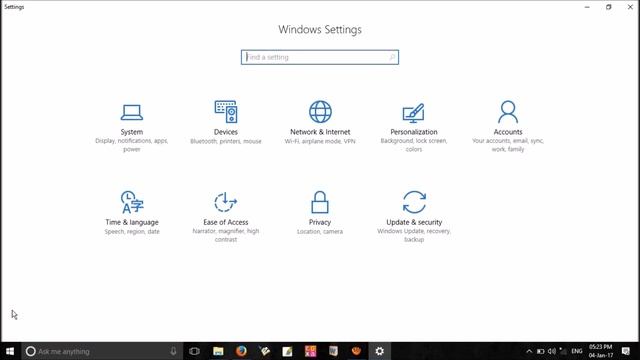Open the Privacy padlock icon
This screenshot has height=360, width=640.
coord(320,202)
